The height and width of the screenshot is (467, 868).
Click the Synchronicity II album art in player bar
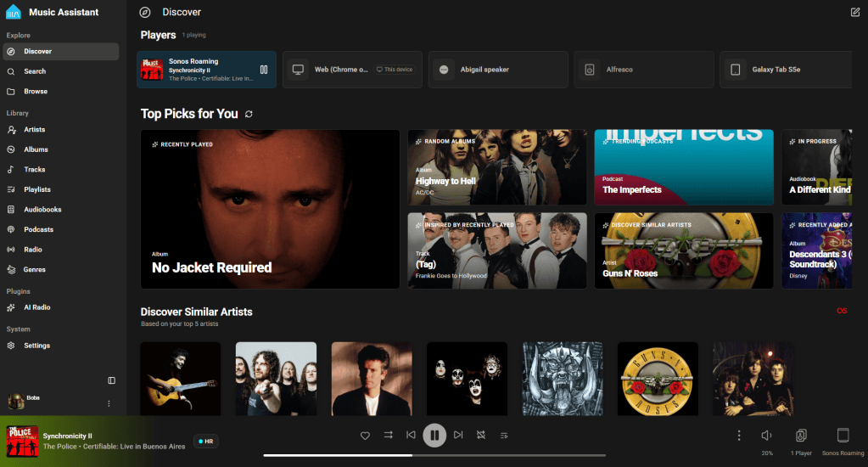click(x=22, y=442)
